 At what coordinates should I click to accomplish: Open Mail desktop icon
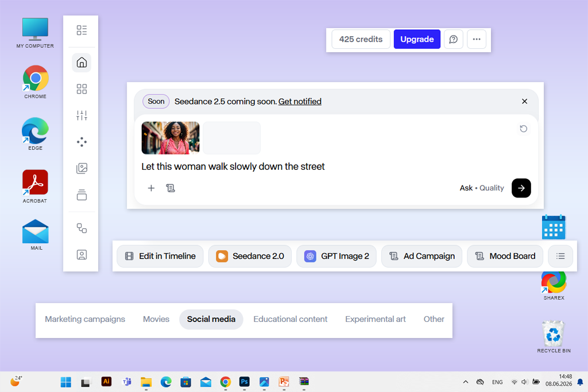coord(35,235)
